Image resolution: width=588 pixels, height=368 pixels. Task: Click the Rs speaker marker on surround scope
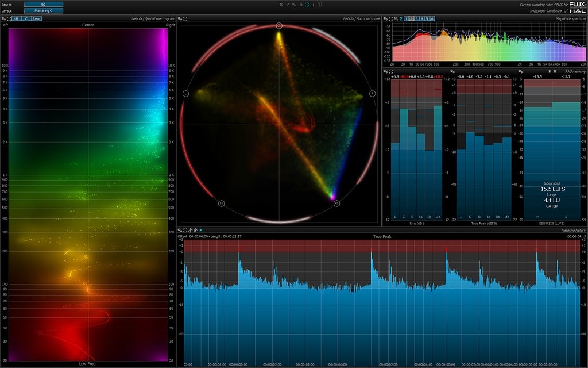tap(336, 203)
